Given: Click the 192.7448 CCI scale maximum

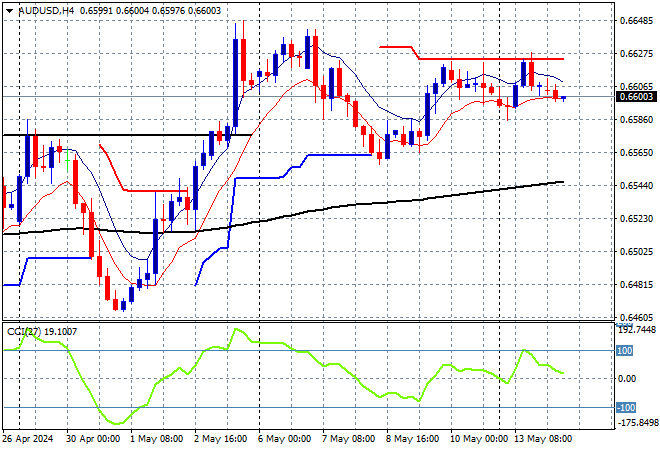Looking at the screenshot, I should click(x=637, y=330).
